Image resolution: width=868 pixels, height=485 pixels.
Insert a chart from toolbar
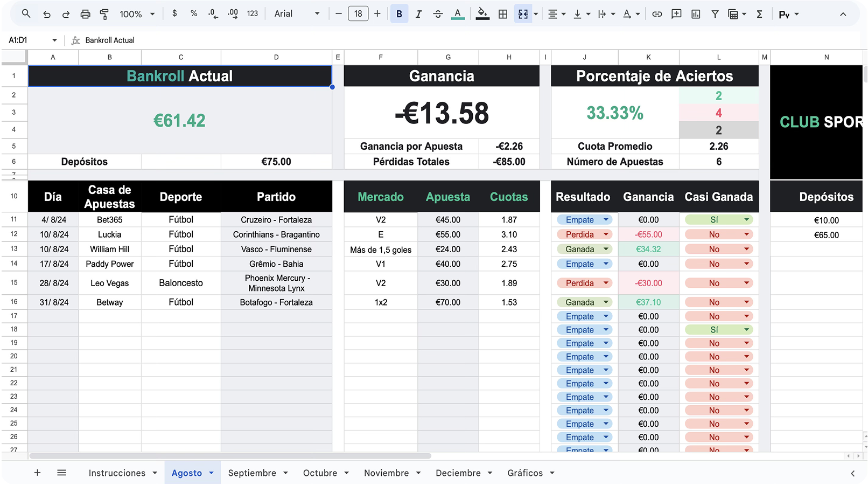pyautogui.click(x=696, y=14)
